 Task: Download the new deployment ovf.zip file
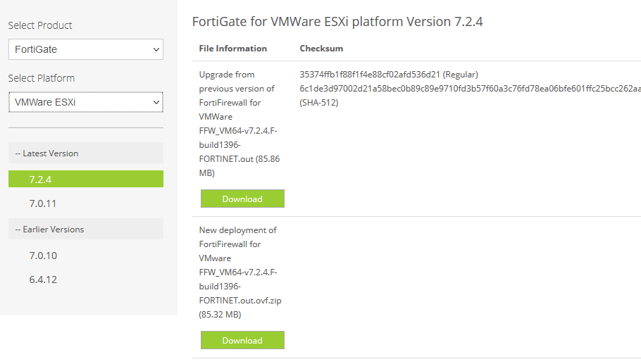click(242, 340)
